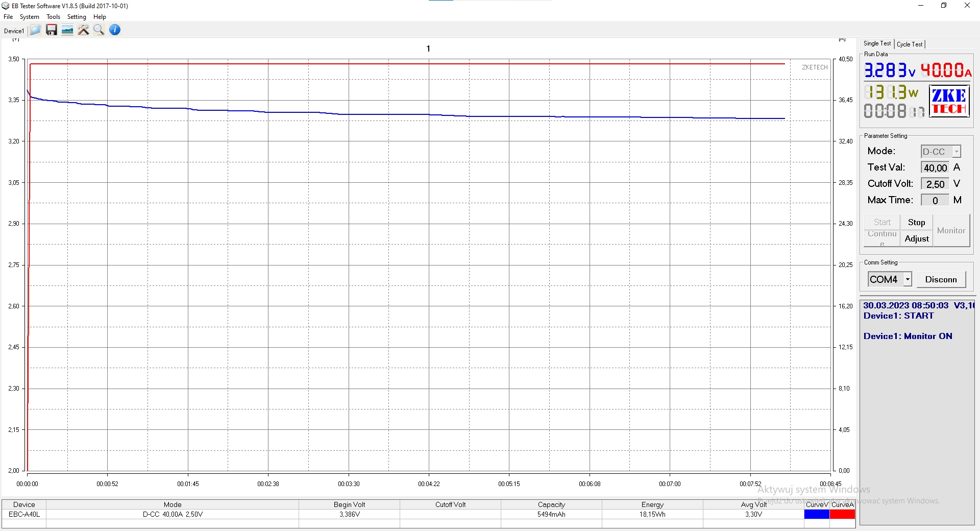
Task: Open the Tools menu
Action: click(x=54, y=17)
